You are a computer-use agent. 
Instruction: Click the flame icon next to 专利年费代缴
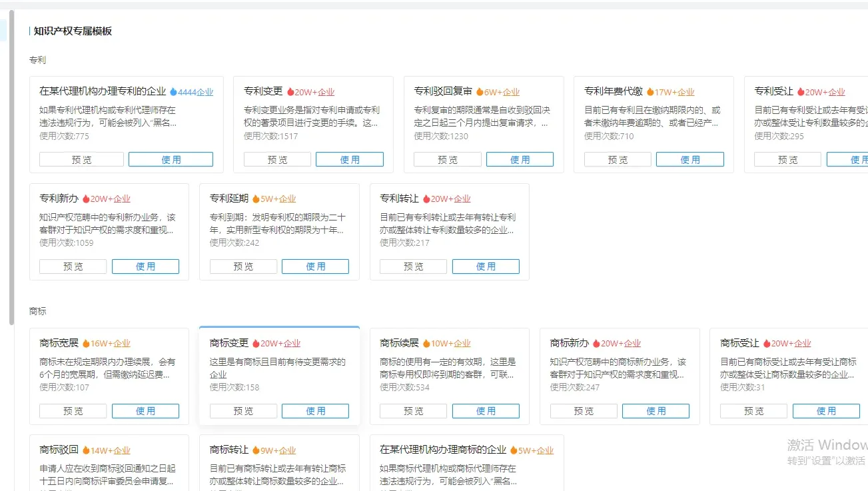point(650,92)
